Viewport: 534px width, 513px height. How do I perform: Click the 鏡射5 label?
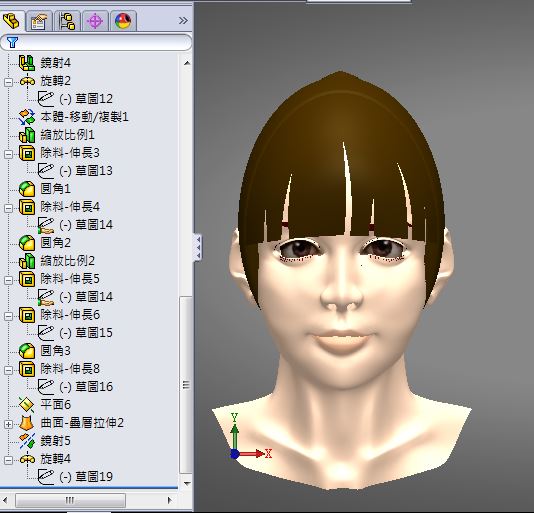[x=56, y=441]
